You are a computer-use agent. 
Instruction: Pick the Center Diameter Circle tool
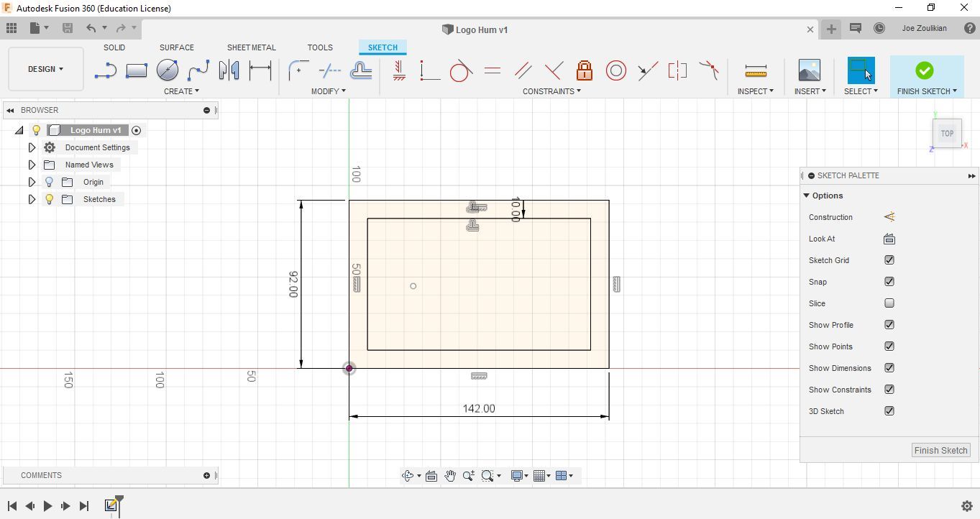click(168, 70)
